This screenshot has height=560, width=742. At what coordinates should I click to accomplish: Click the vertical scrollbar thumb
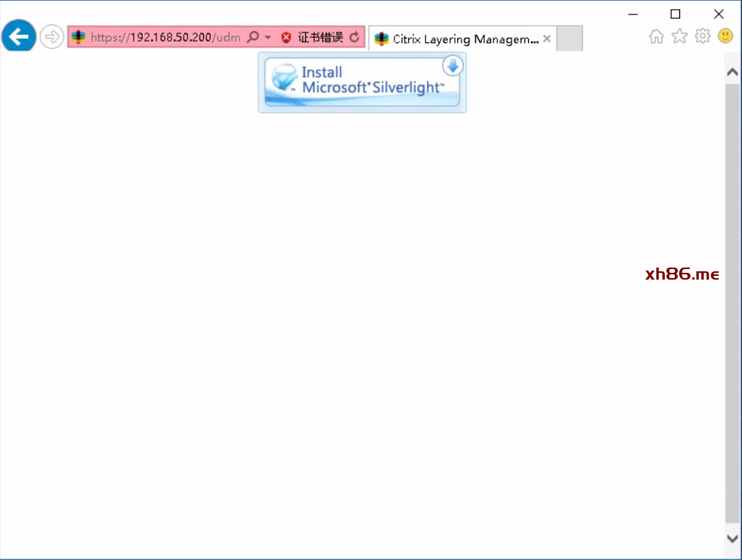(732, 302)
